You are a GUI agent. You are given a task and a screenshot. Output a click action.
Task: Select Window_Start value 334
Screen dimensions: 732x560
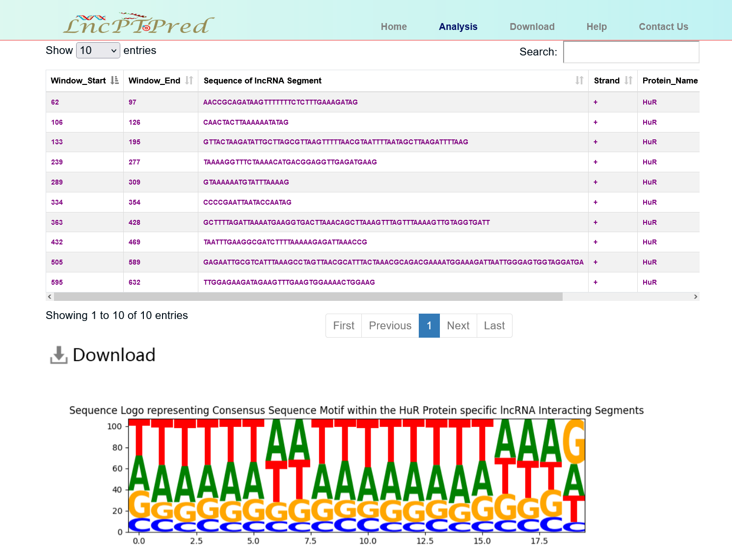pyautogui.click(x=57, y=202)
